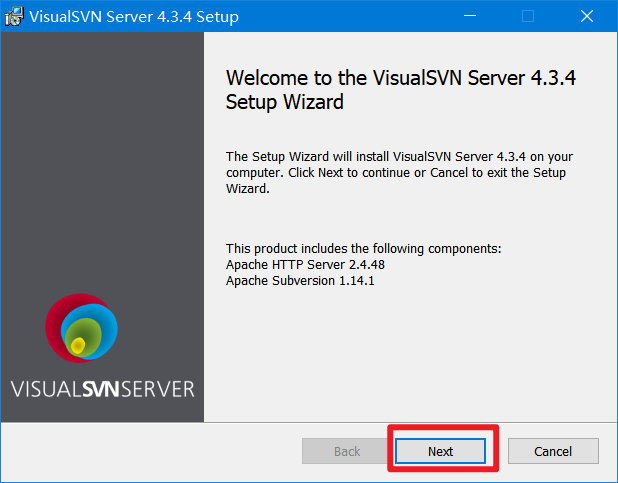Screen dimensions: 618x483
Task: Click the "Apache Subversion 1.14.1" line
Action: (300, 281)
